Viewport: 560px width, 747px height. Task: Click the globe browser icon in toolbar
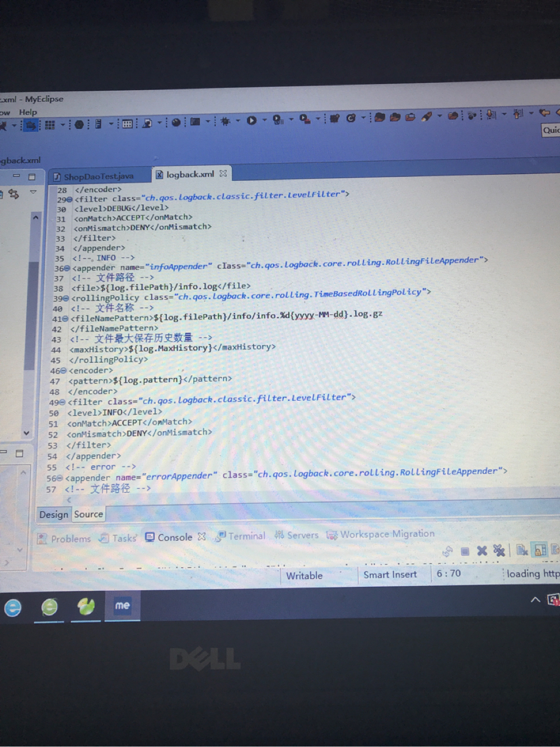[x=176, y=123]
